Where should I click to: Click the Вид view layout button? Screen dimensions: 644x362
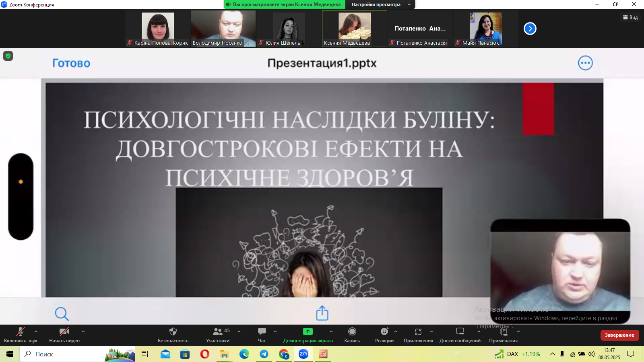point(630,17)
